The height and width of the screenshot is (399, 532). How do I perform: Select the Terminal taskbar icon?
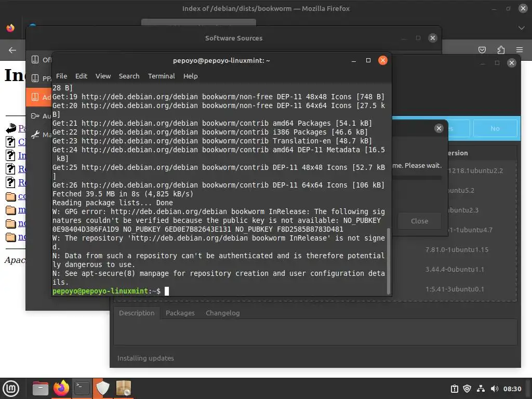click(x=82, y=388)
